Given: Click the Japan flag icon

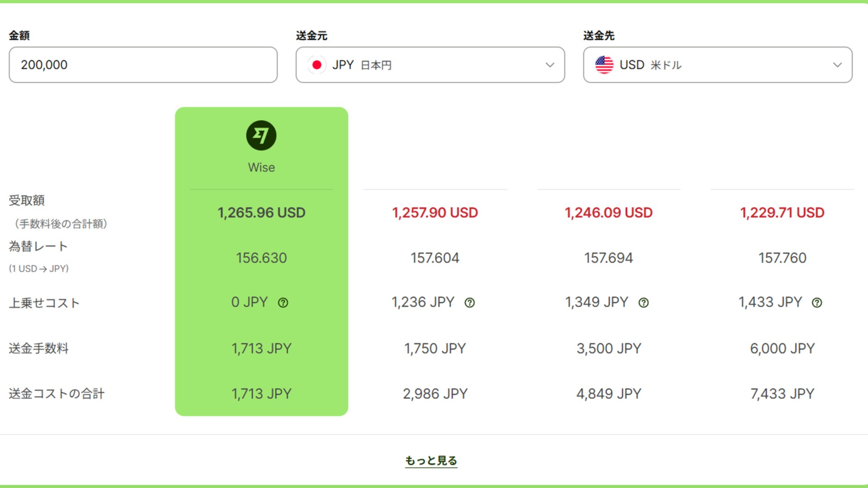Looking at the screenshot, I should pos(317,65).
